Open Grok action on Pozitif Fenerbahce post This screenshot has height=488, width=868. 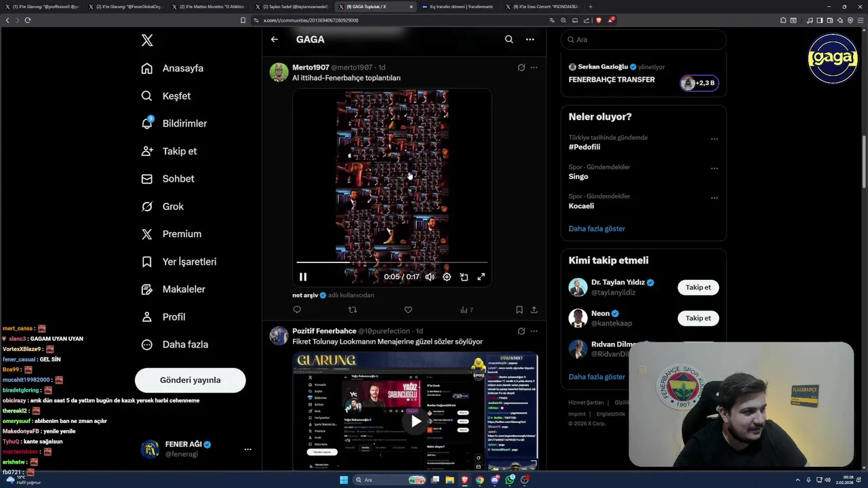coord(521,331)
